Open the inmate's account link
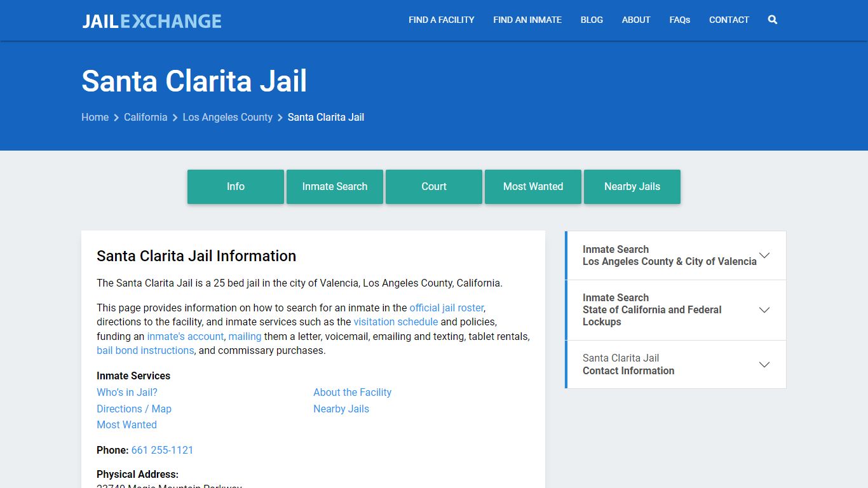This screenshot has width=868, height=488. 185,336
